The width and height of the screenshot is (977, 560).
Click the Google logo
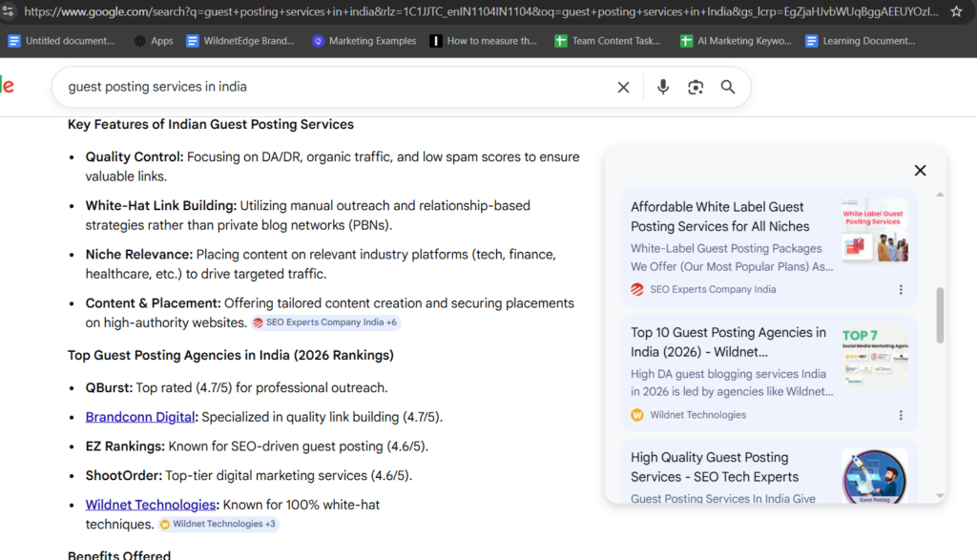click(x=7, y=86)
